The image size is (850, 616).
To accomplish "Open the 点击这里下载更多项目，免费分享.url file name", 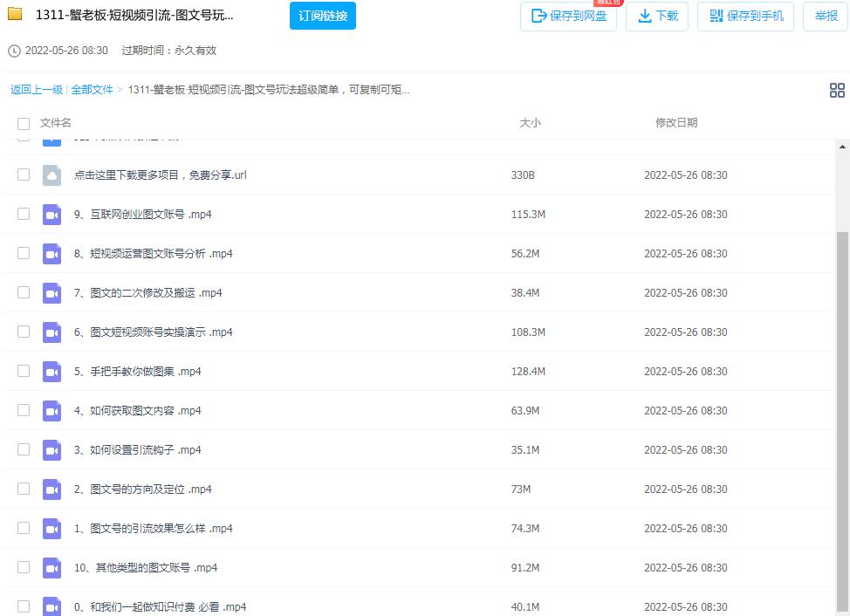I will pyautogui.click(x=160, y=175).
